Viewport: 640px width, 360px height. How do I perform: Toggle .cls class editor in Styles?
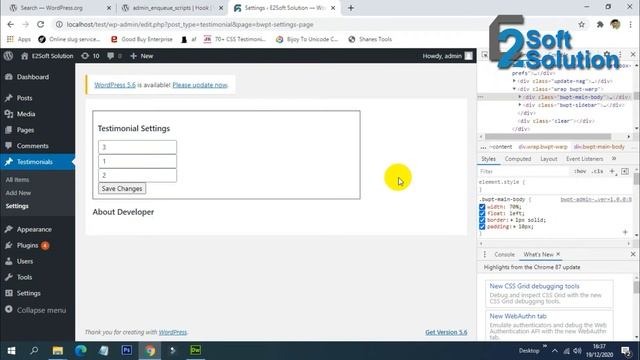598,171
